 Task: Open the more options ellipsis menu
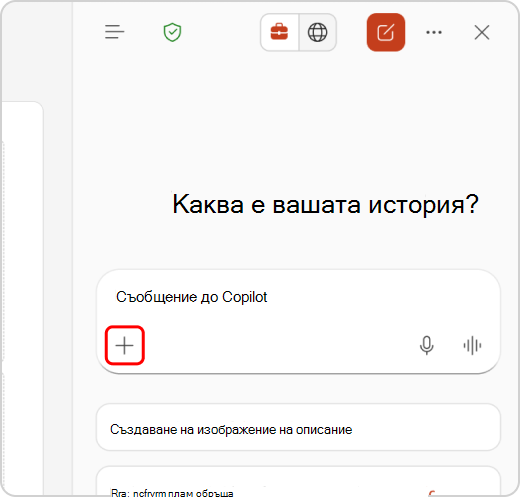point(434,32)
